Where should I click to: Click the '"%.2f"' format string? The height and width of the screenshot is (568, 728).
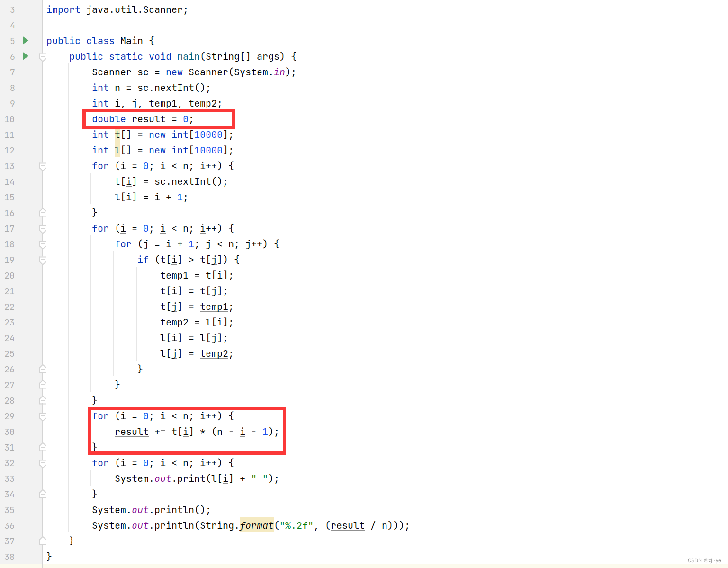click(x=297, y=525)
